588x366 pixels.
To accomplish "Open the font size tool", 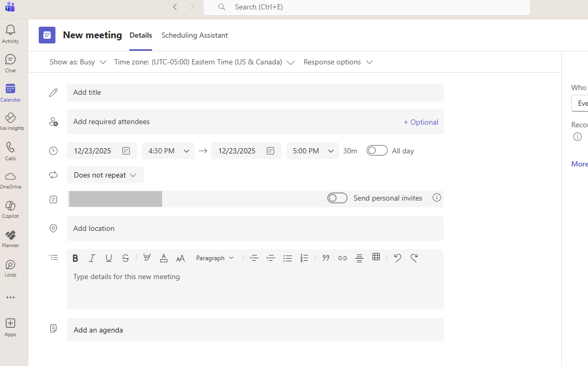I will pos(180,258).
